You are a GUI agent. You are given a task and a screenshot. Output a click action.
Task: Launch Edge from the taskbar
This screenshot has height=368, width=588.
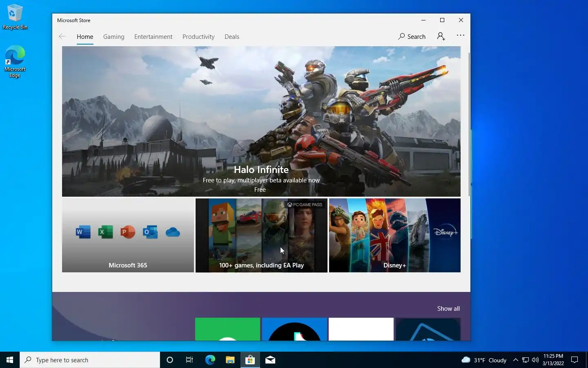coord(210,360)
